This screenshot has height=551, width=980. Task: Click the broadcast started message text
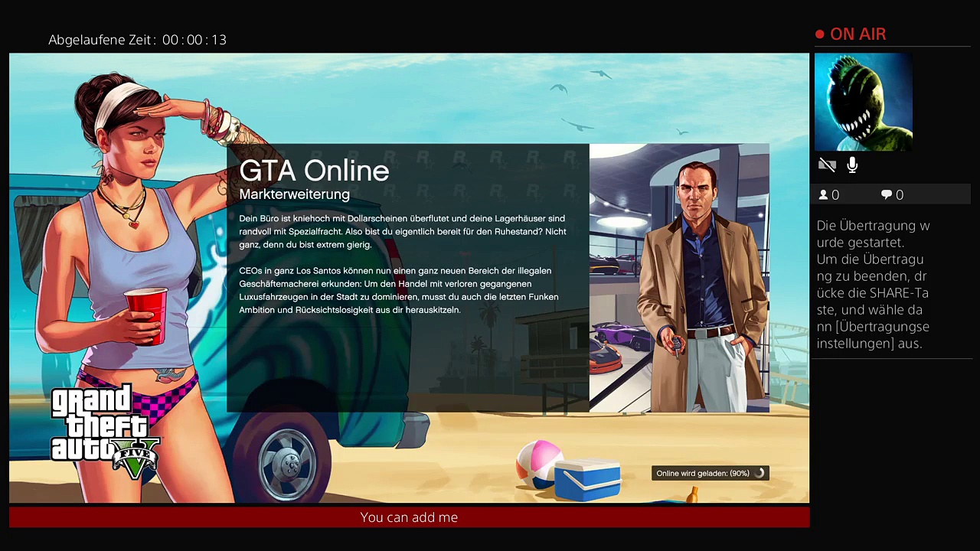pyautogui.click(x=873, y=285)
